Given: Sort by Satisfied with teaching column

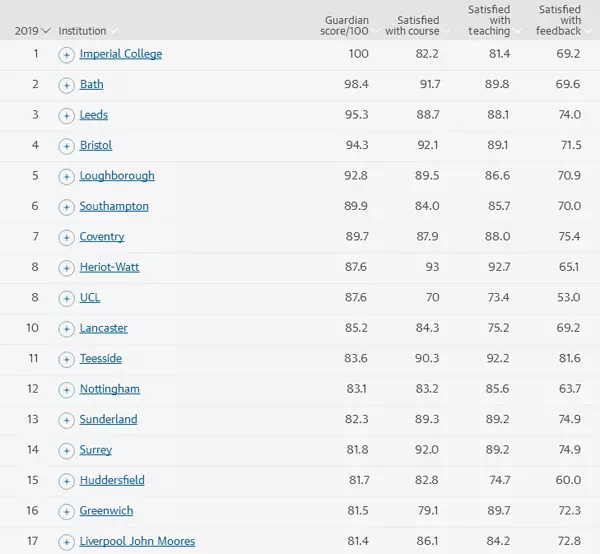Looking at the screenshot, I should [x=489, y=20].
